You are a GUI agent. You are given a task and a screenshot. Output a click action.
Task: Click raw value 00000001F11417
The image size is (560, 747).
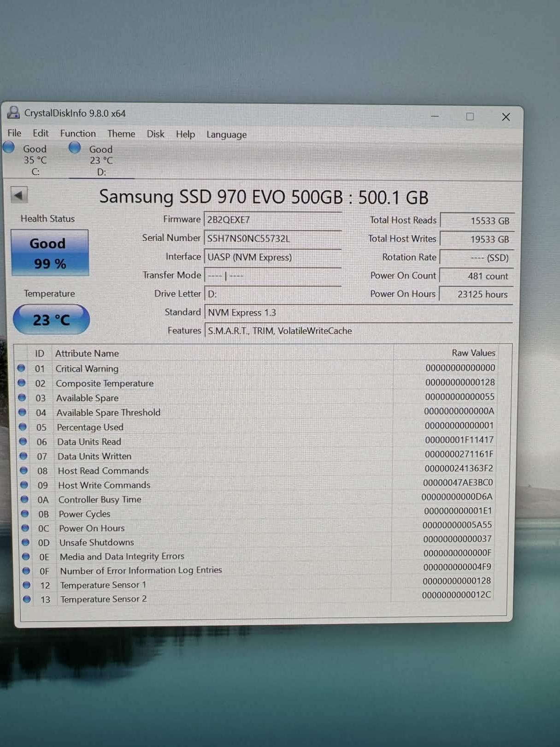(459, 440)
